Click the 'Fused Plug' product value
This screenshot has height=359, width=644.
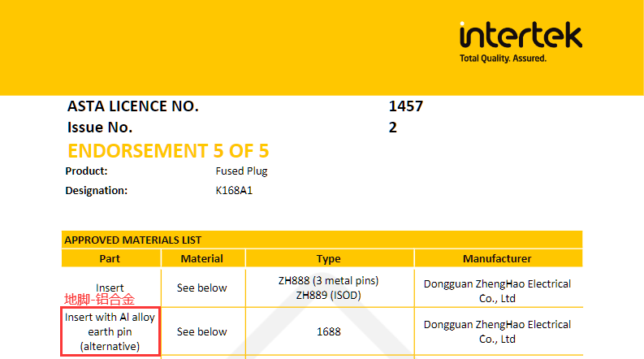click(x=241, y=171)
